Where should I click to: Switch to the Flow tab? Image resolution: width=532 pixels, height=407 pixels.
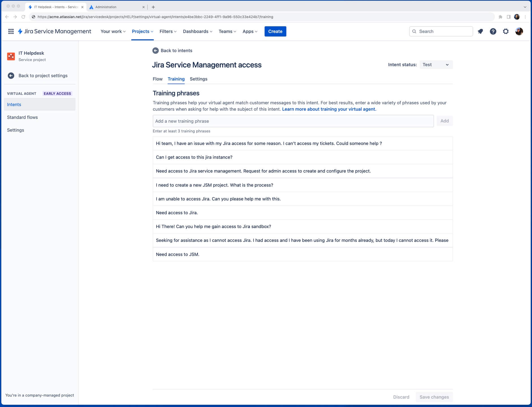point(158,79)
